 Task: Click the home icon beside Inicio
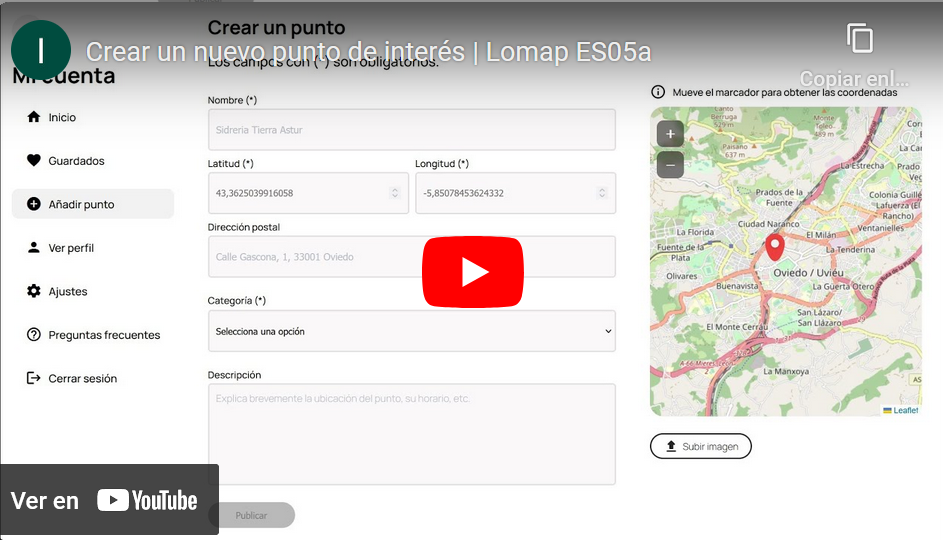click(34, 117)
